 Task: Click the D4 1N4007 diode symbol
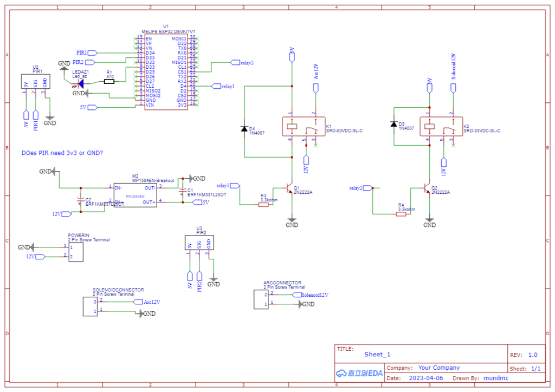coord(244,129)
